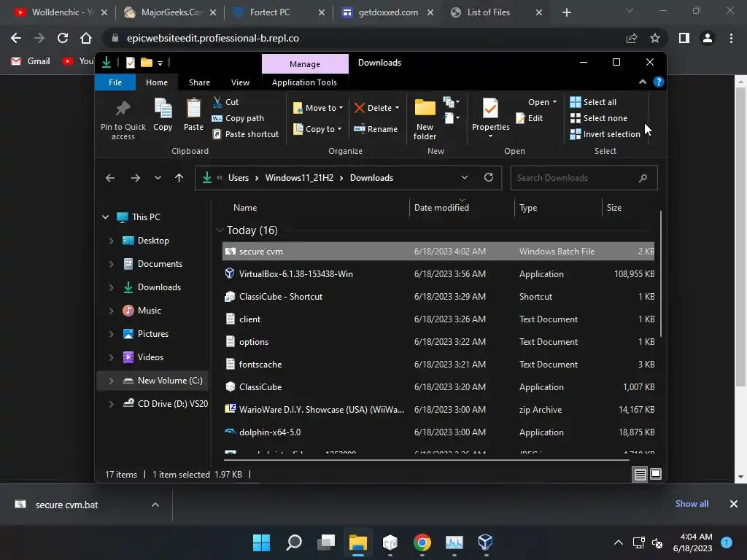Rename the selected file
This screenshot has width=747, height=560.
click(376, 129)
